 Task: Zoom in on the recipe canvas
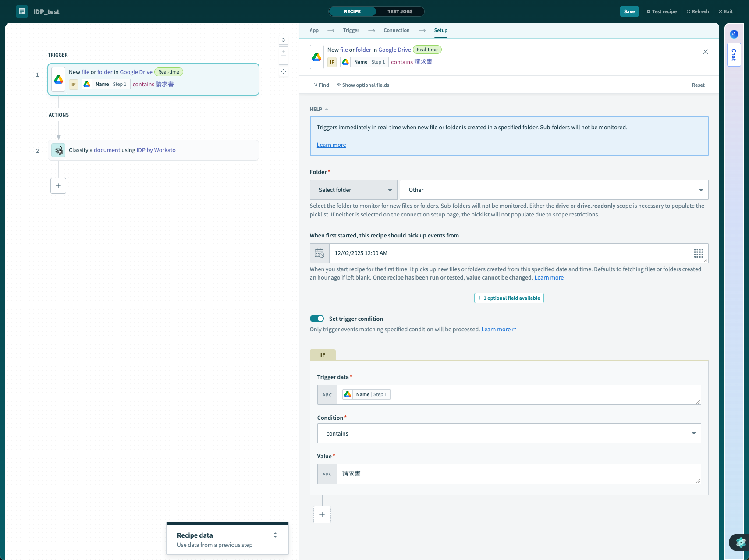pos(284,51)
